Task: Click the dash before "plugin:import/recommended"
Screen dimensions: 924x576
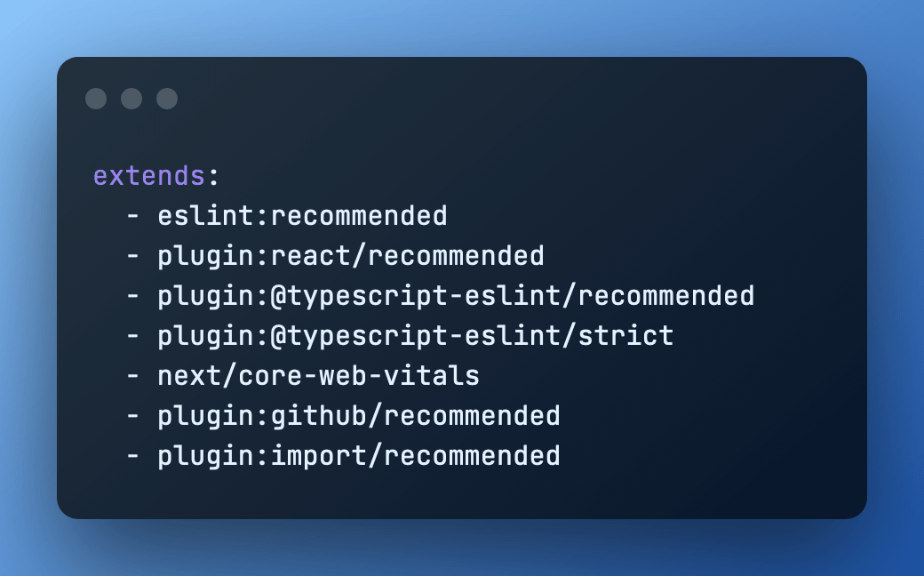Action: pyautogui.click(x=133, y=456)
